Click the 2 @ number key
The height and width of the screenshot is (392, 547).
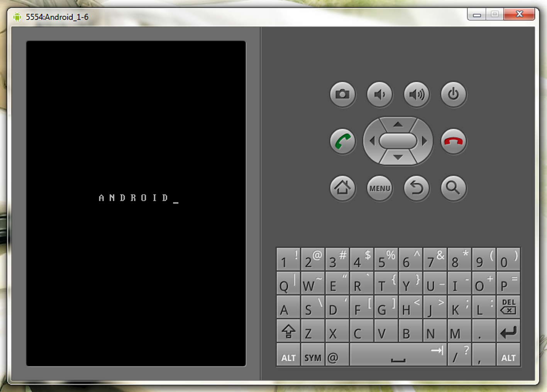(x=313, y=259)
